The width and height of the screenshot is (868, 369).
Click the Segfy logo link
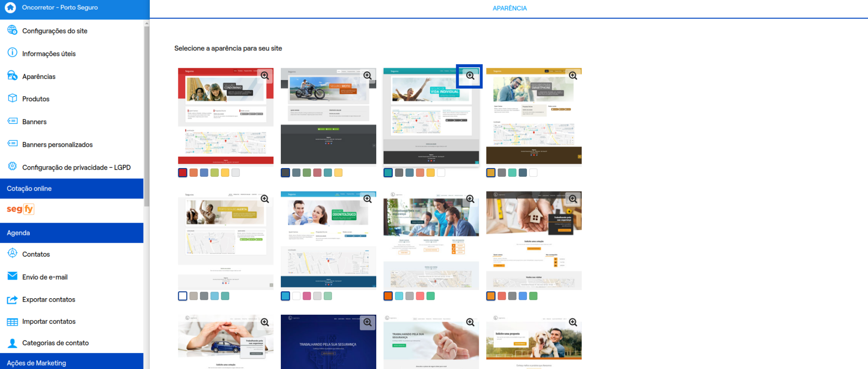tap(20, 209)
